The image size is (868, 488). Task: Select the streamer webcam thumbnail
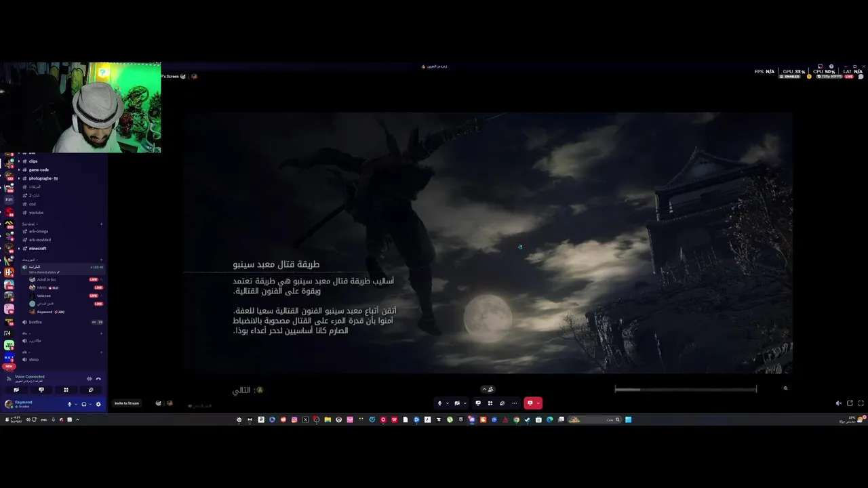(x=81, y=108)
